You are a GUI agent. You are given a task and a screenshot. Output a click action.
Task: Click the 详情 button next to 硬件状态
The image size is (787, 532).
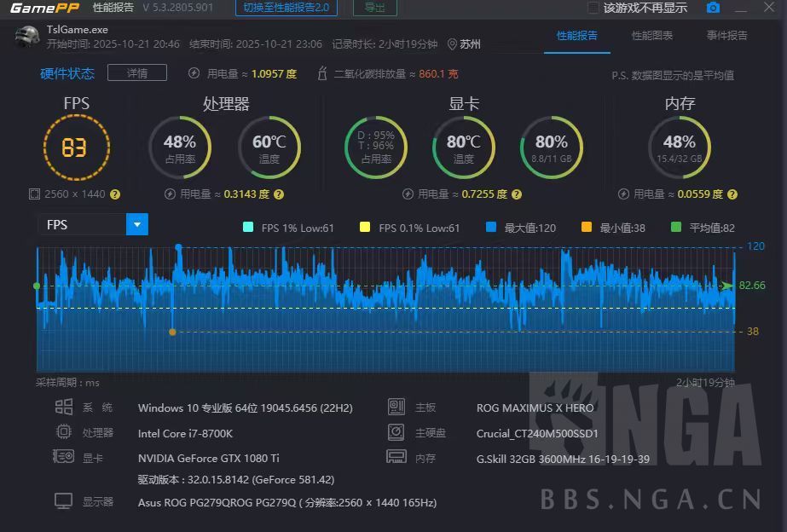pyautogui.click(x=136, y=72)
